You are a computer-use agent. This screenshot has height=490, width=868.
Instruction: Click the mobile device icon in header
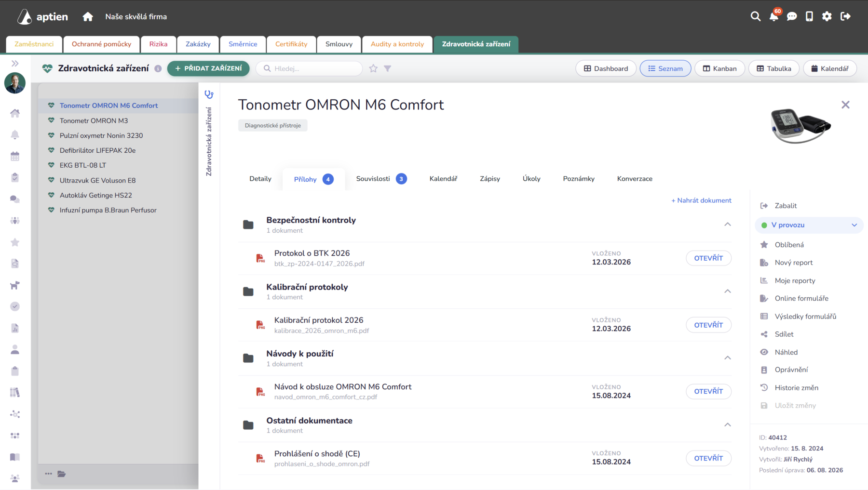coord(809,16)
